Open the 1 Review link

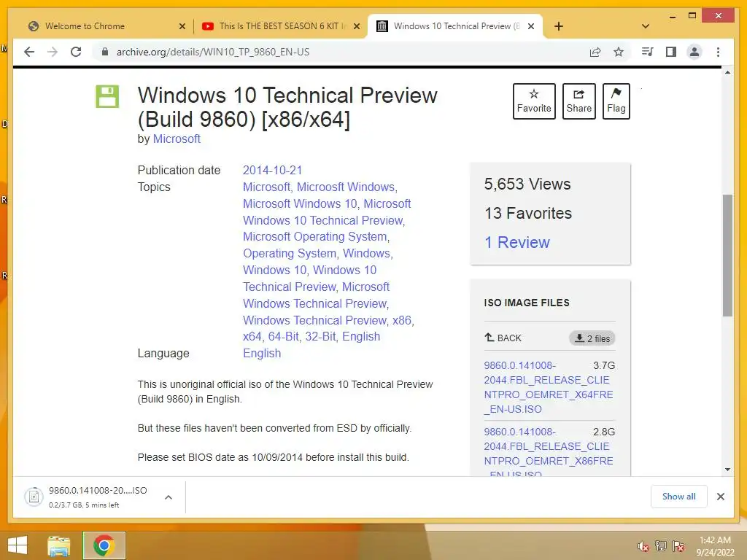tap(517, 242)
